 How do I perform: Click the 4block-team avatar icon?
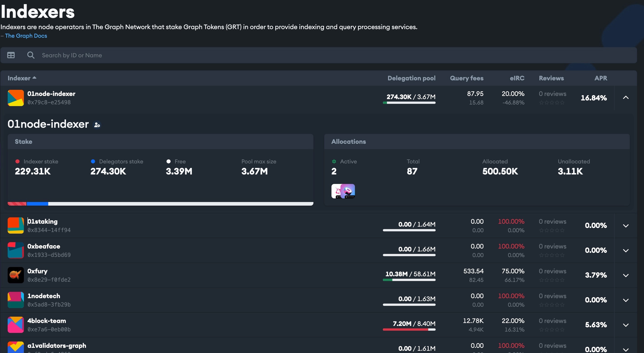16,325
